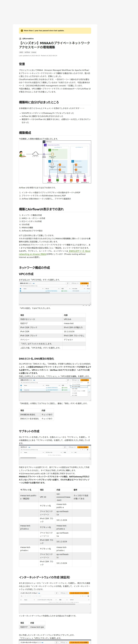Check the unnamed default VPC row in the (1/2) table
Screen dimensions: 138x644
coord(21,388)
